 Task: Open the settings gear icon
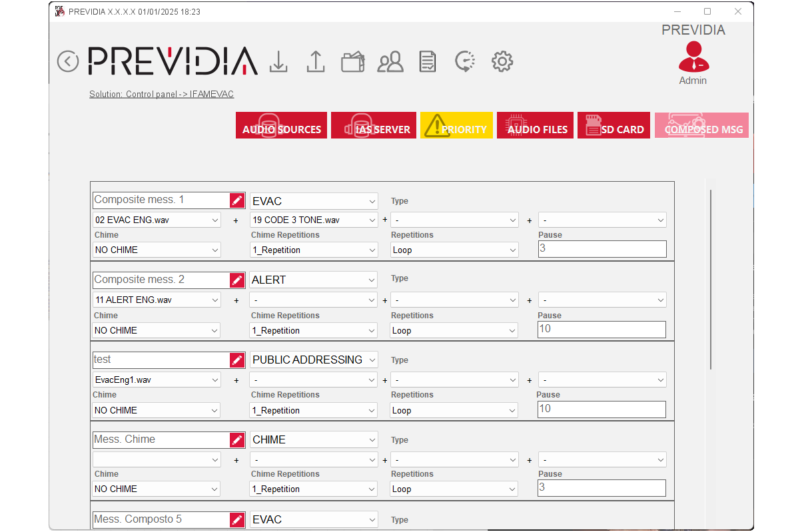coord(502,61)
